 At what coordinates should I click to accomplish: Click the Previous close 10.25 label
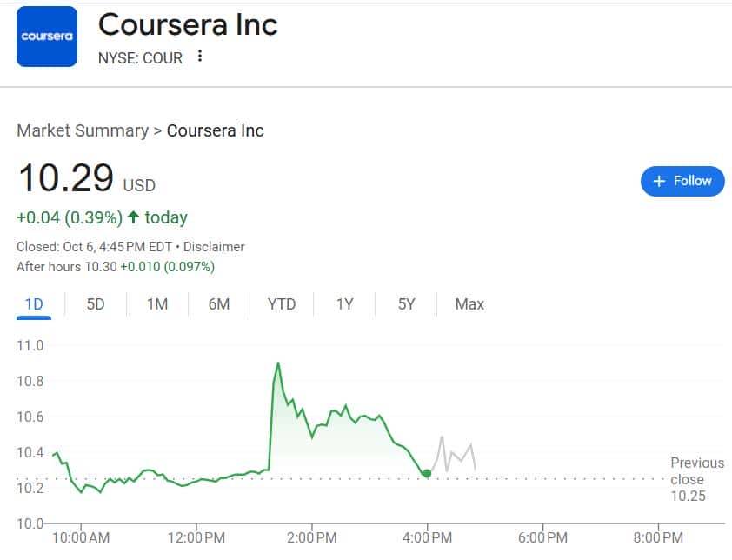697,479
